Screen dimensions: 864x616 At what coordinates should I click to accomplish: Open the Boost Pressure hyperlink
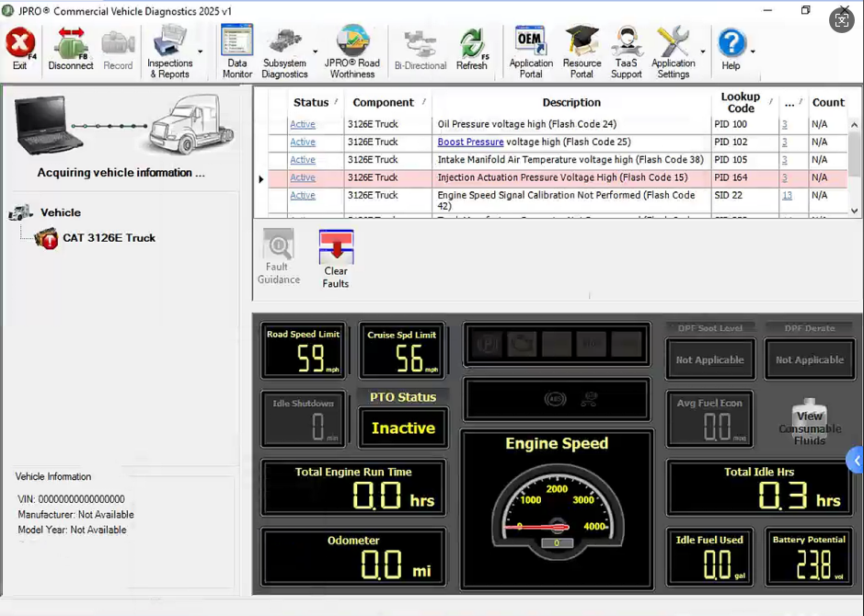click(470, 142)
